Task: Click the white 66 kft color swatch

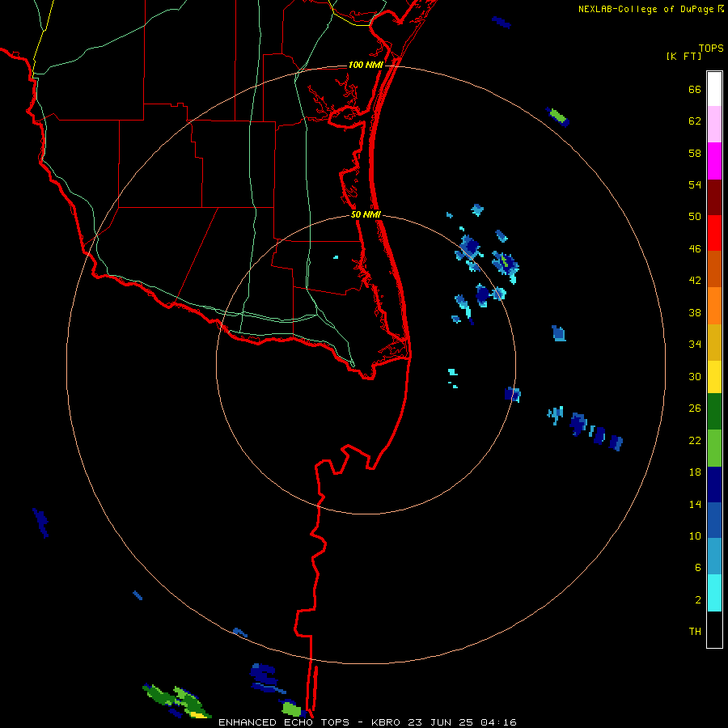Action: click(714, 89)
